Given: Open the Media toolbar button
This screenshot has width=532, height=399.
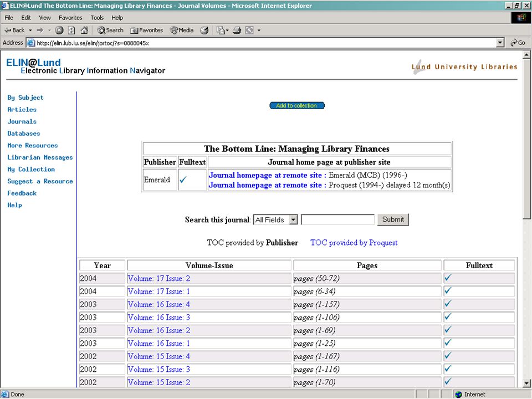Looking at the screenshot, I should click(x=182, y=30).
